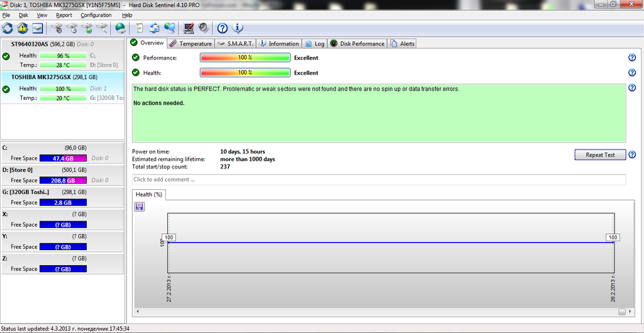Open the Disk Performance tab
The height and width of the screenshot is (333, 644).
tap(357, 43)
